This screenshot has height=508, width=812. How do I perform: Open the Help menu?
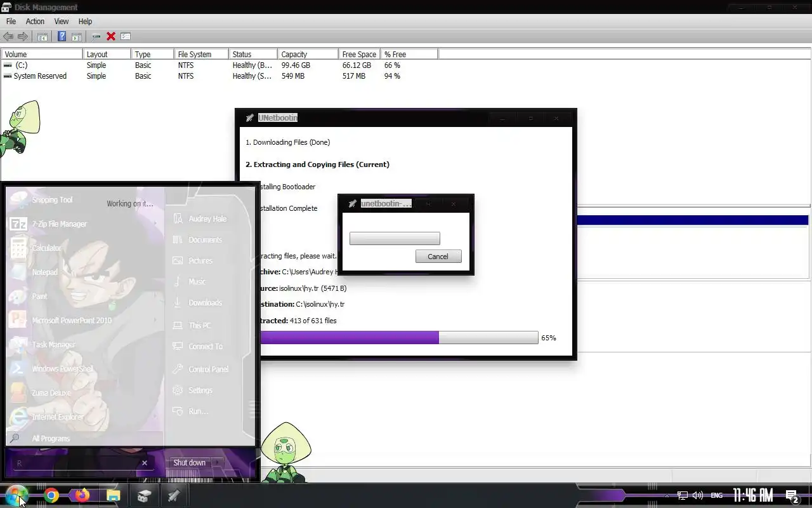tap(85, 22)
